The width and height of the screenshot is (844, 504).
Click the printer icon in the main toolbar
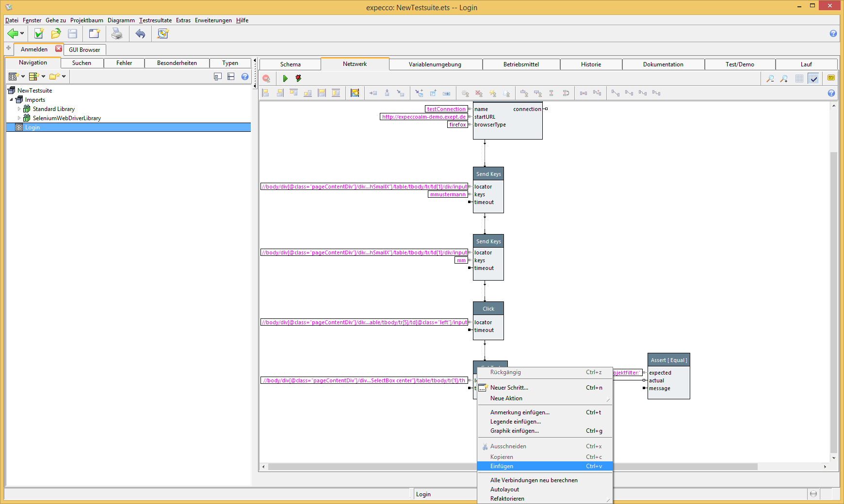pyautogui.click(x=117, y=33)
